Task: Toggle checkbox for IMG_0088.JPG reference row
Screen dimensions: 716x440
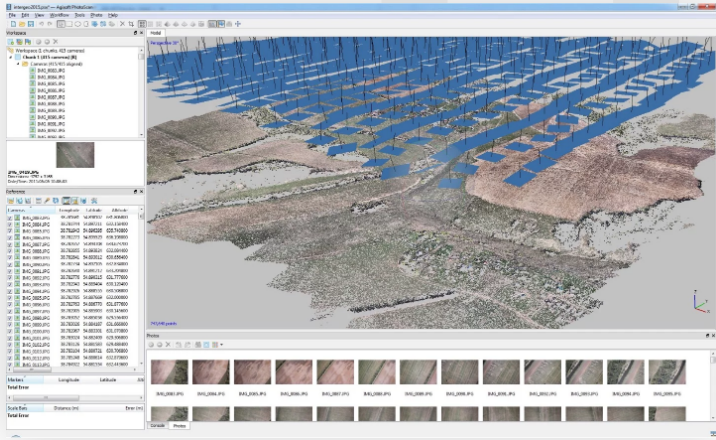Action: tap(10, 251)
